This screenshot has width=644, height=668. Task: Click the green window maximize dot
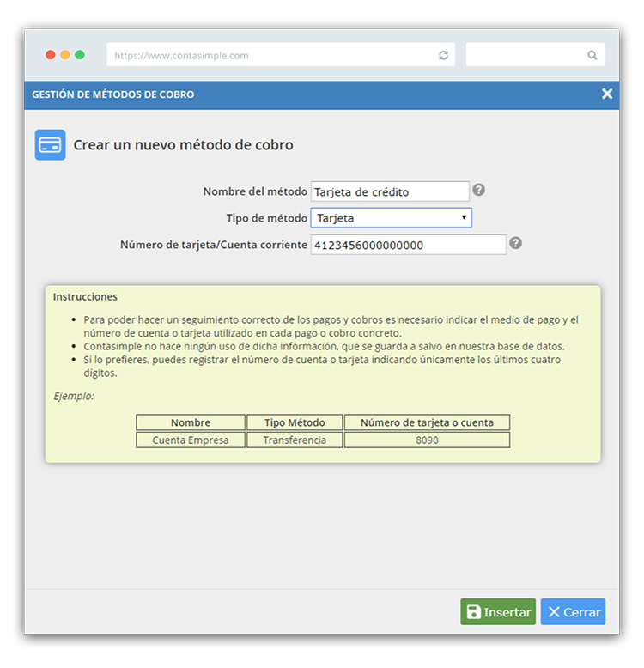(80, 55)
